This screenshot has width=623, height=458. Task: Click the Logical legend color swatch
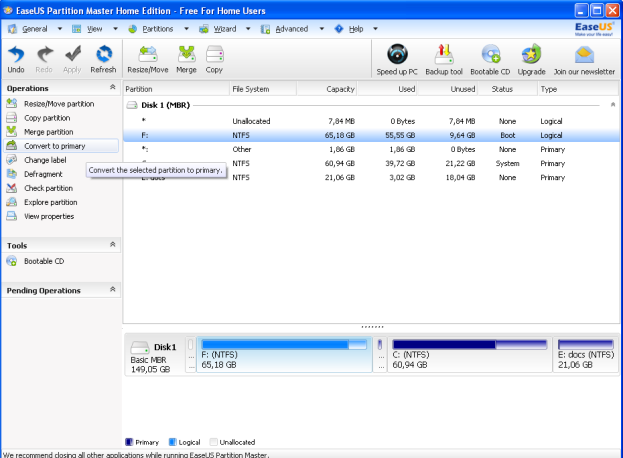[x=172, y=442]
